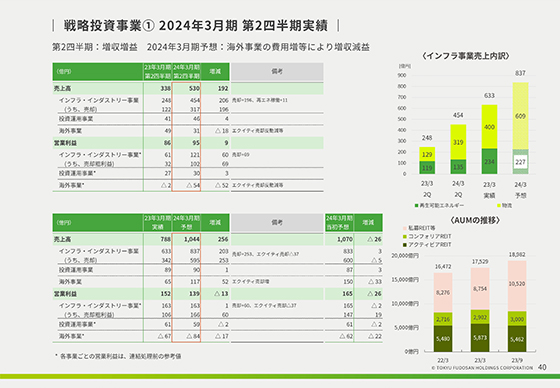Click the 5,873 Activia REIT segment label
560x388 pixels.
click(x=480, y=338)
